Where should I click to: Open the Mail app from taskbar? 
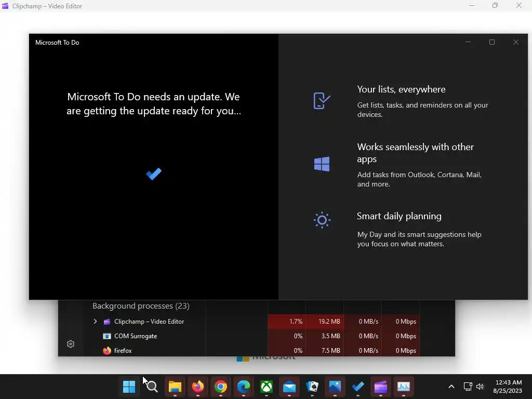point(289,387)
